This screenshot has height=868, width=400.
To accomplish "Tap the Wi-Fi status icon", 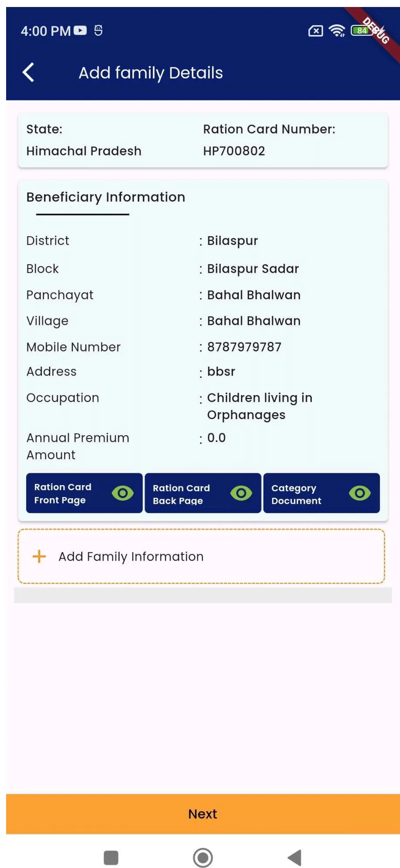I will [337, 31].
